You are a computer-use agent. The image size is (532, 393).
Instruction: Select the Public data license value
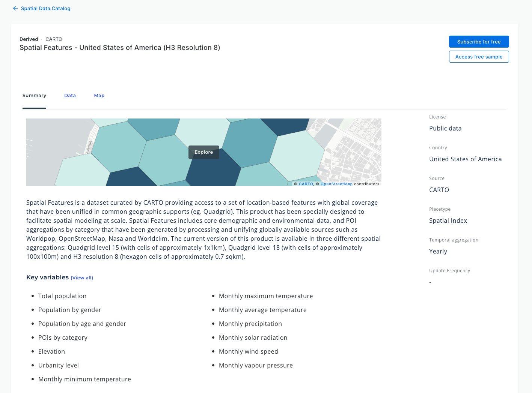pyautogui.click(x=445, y=128)
